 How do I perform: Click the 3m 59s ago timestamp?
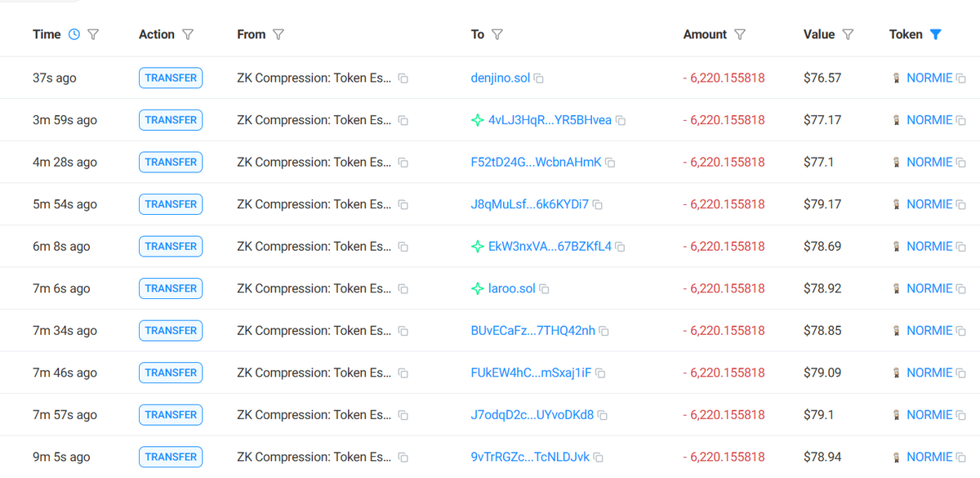65,120
